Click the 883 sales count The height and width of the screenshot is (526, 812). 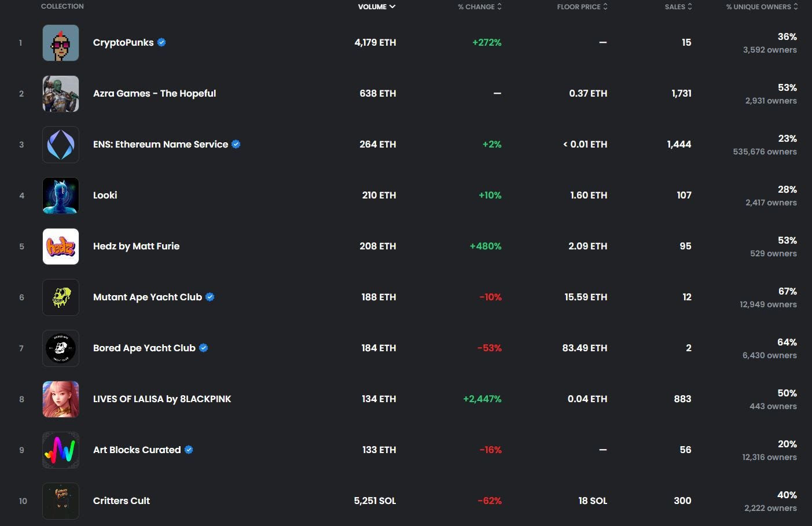[x=683, y=399]
